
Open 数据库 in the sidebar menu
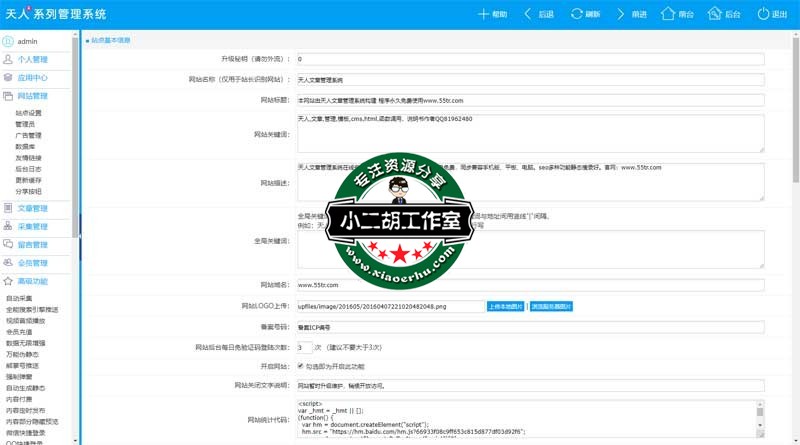25,146
